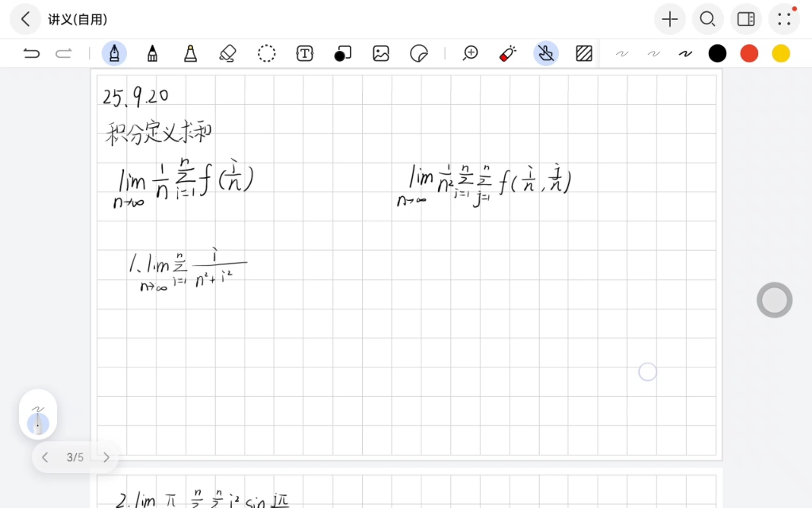Select the fountain pen tool
The image size is (812, 508).
pos(114,53)
